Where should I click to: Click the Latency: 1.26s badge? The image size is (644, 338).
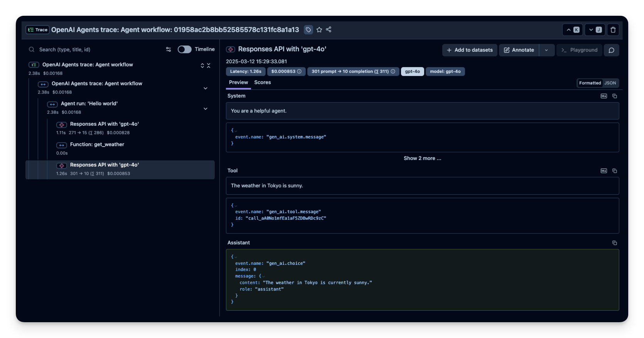point(246,71)
